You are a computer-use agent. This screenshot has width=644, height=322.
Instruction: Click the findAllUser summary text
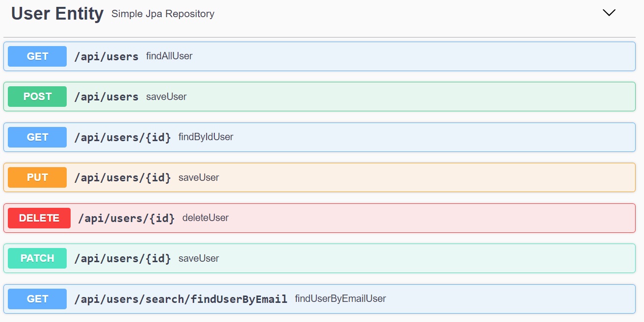coord(169,56)
